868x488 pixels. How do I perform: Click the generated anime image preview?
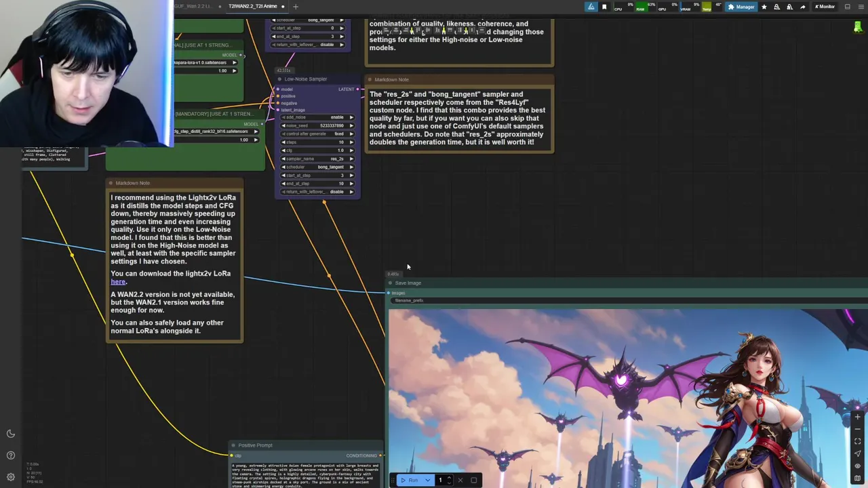tap(628, 399)
